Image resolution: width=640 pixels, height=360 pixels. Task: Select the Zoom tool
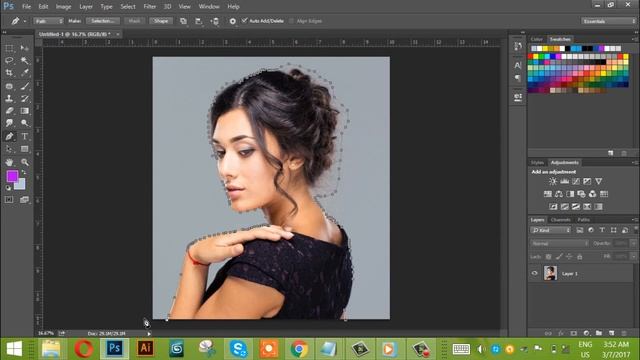tap(24, 162)
